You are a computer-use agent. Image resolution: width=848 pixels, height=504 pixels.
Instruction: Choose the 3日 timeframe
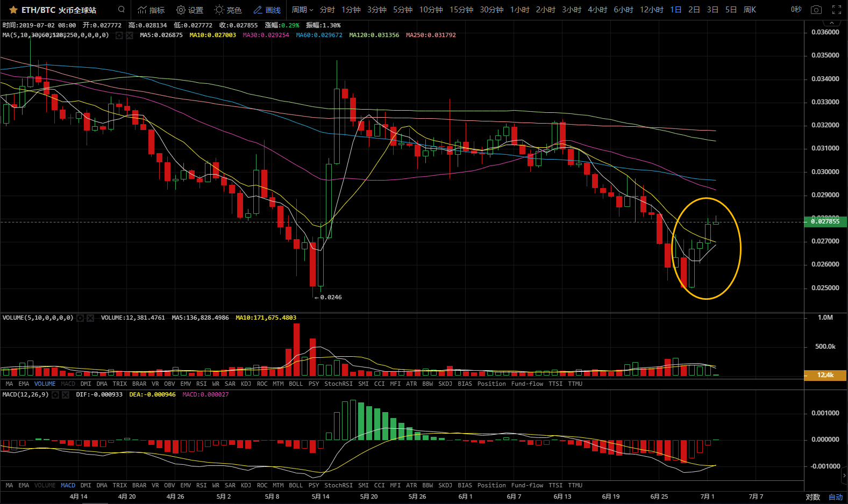pyautogui.click(x=712, y=10)
